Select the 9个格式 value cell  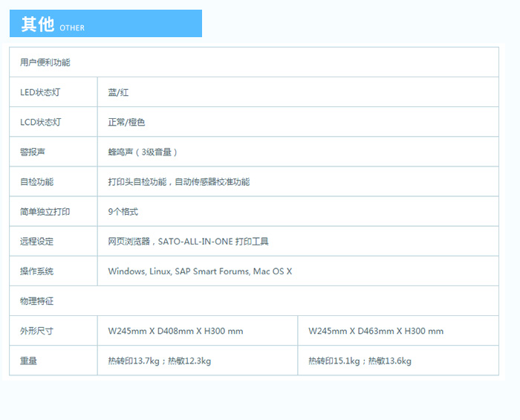point(123,212)
